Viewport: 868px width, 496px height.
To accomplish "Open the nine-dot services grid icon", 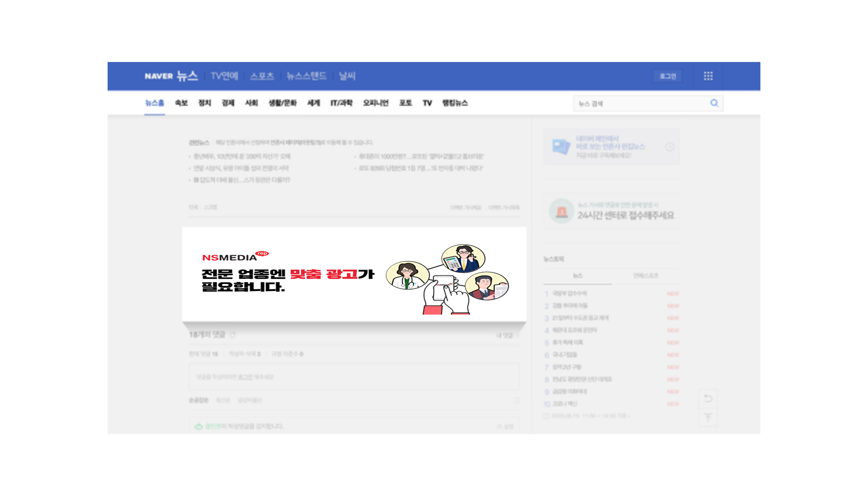I will [x=708, y=76].
